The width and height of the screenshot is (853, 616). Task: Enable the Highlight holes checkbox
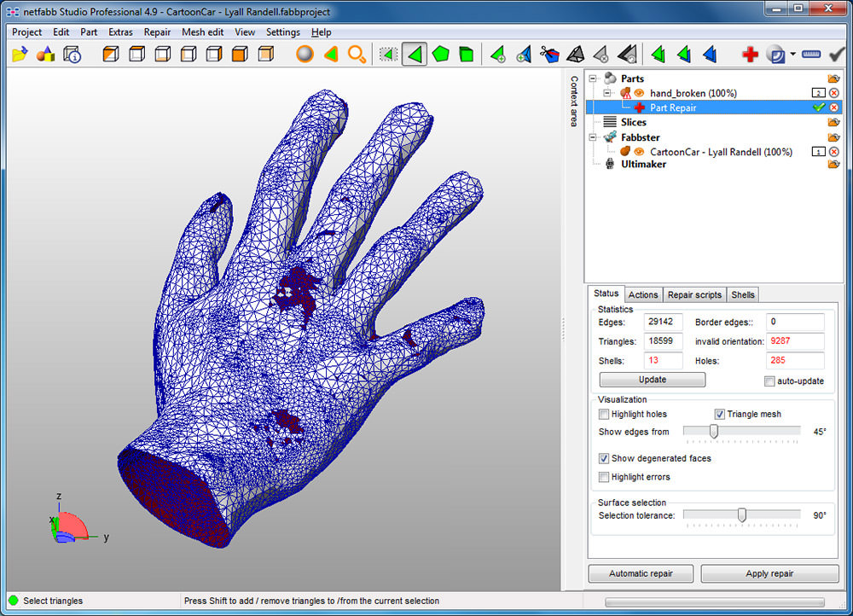tap(604, 414)
